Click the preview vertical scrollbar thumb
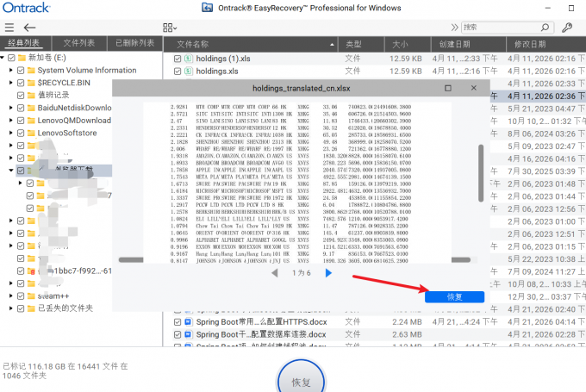This screenshot has height=392, width=586. [481, 173]
